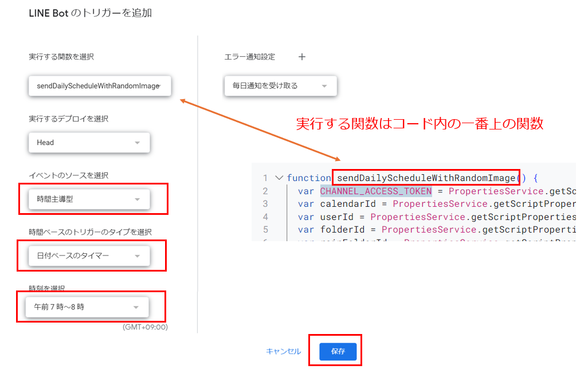Open the 時間主導型 event source dropdown

coord(89,199)
